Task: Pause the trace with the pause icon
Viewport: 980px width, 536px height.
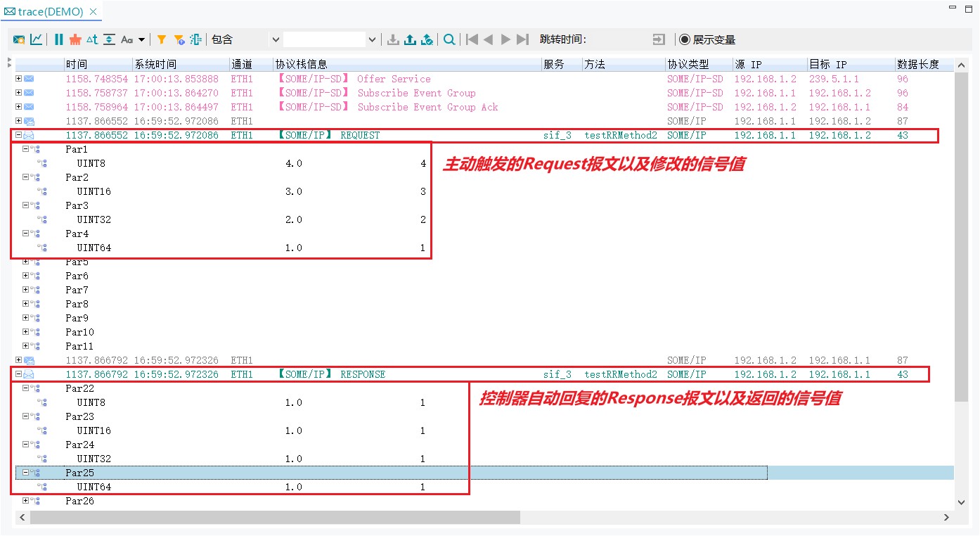Action: pos(59,40)
